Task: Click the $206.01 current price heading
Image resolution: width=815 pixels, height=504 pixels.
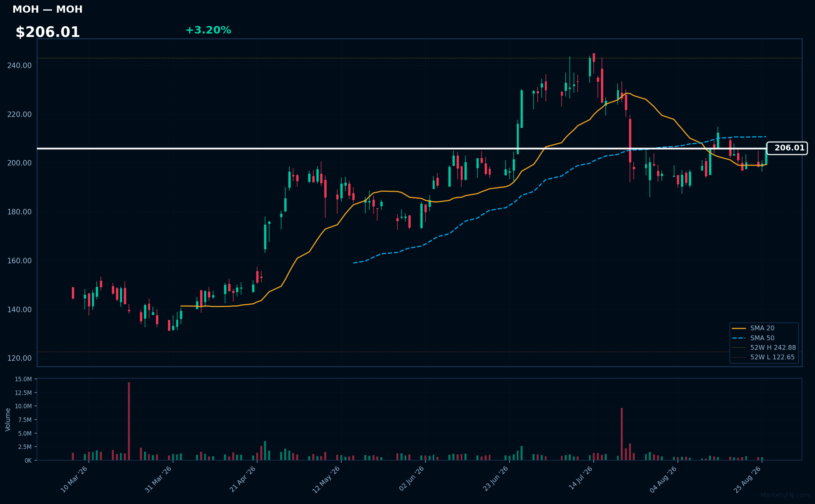Action: pos(48,32)
